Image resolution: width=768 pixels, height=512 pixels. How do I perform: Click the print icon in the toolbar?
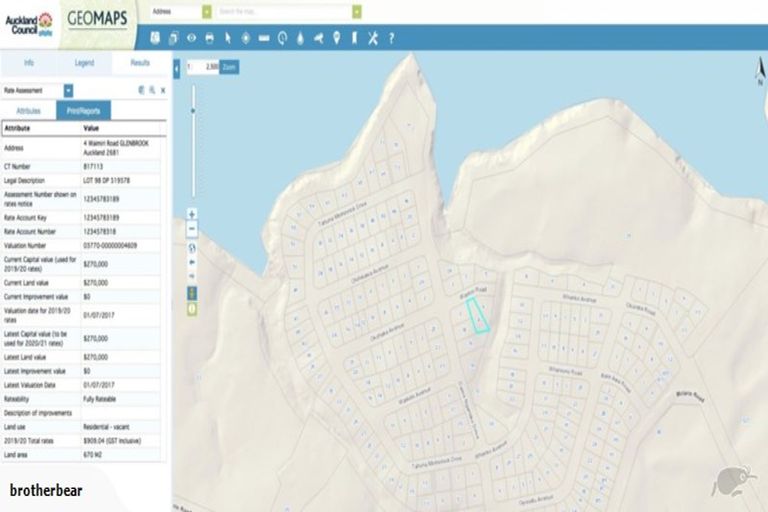pyautogui.click(x=210, y=38)
